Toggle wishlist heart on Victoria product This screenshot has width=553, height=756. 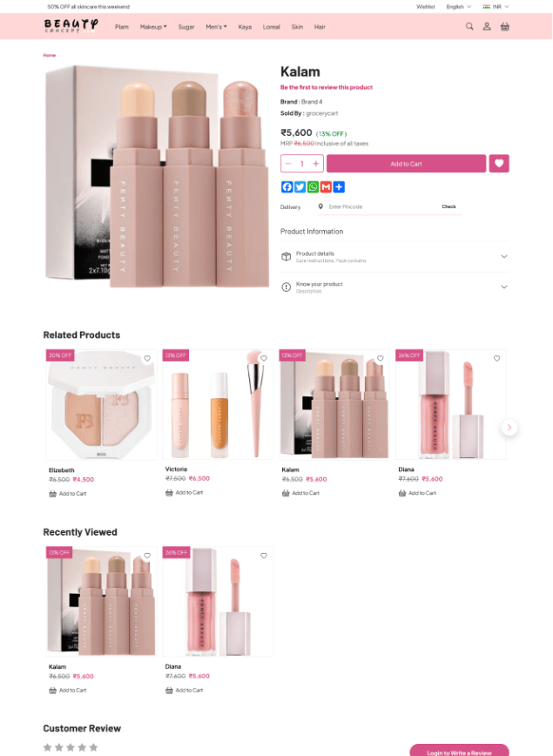coord(264,358)
